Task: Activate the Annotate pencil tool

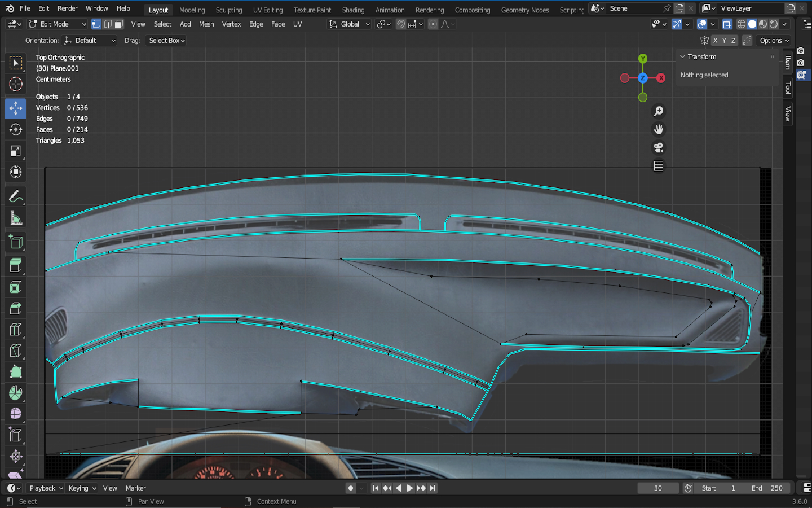Action: pyautogui.click(x=15, y=196)
